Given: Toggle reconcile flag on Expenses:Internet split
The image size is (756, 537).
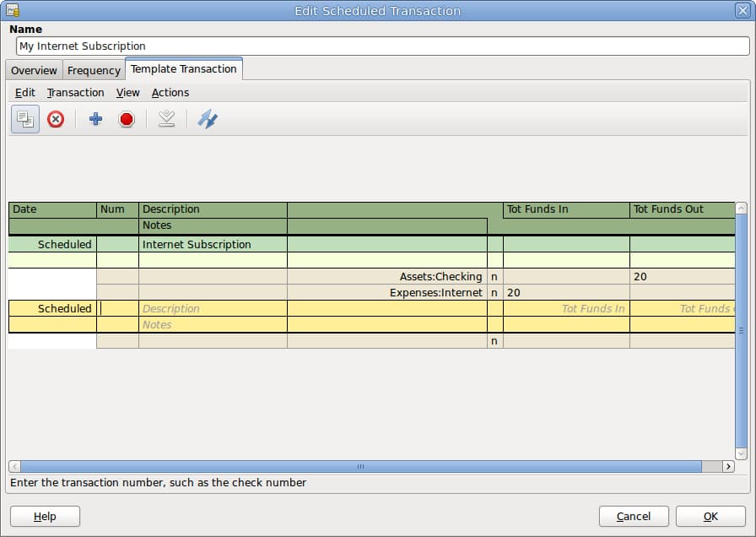Looking at the screenshot, I should (x=494, y=293).
